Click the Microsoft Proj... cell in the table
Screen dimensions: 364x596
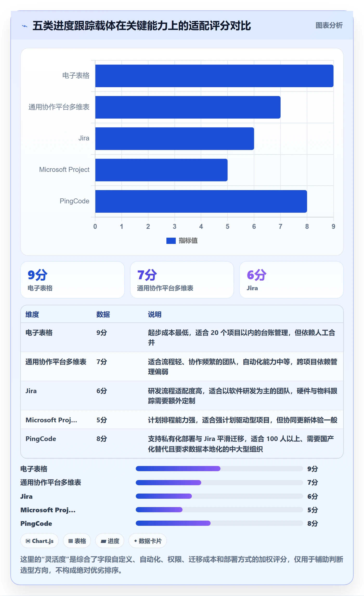[x=51, y=420]
